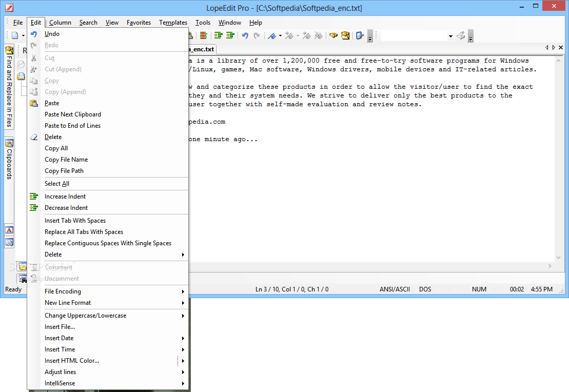This screenshot has height=392, width=569.
Task: Expand the Insert Date submenu
Action: pos(108,338)
